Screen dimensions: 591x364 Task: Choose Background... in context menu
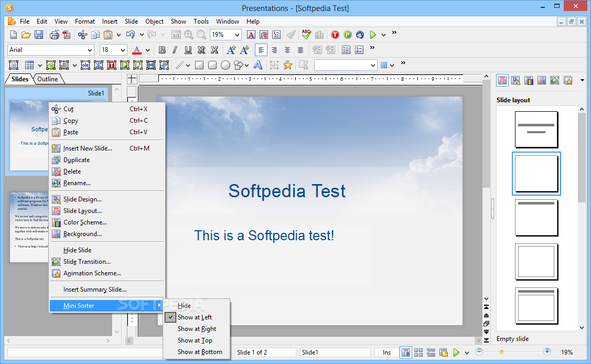tap(107, 234)
